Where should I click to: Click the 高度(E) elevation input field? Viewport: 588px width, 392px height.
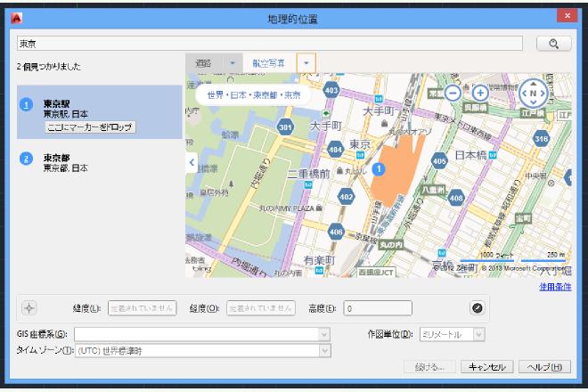[x=378, y=308]
